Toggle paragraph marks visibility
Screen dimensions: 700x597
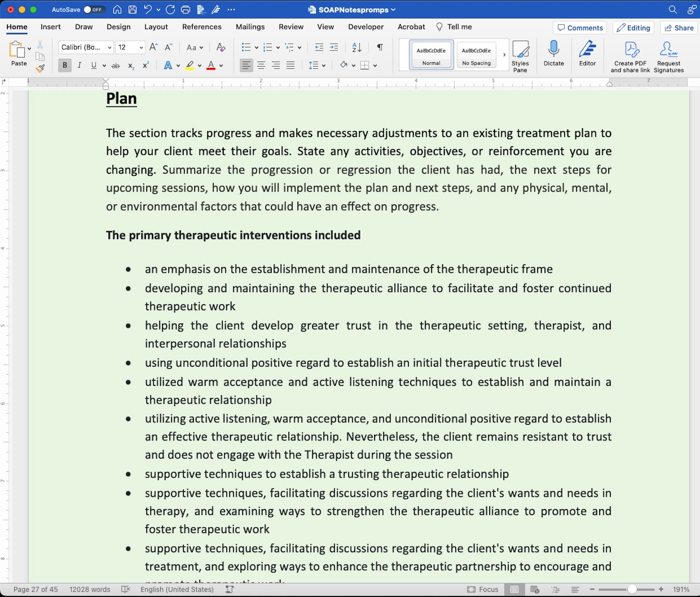(x=380, y=47)
